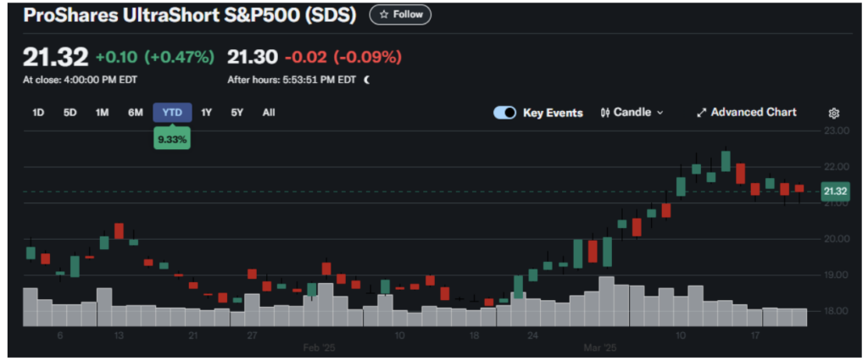
Task: Click the 19.00 price axis label
Action: tap(836, 275)
